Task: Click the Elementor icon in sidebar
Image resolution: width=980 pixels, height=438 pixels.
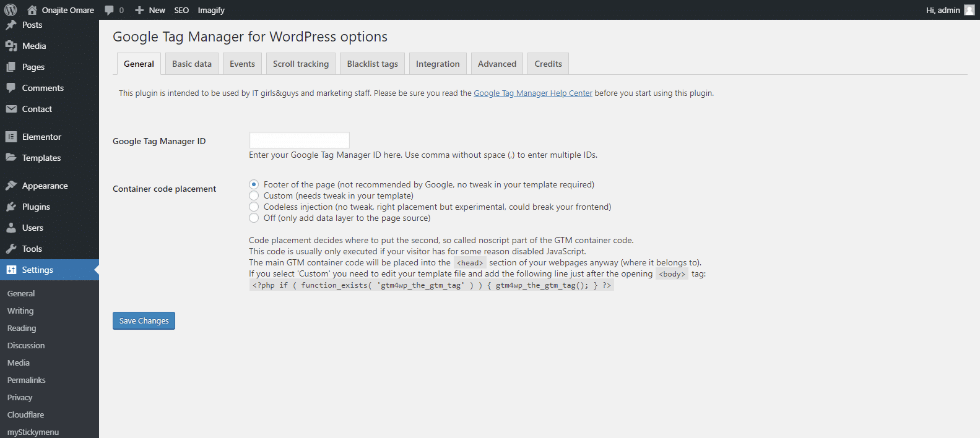Action: point(11,137)
